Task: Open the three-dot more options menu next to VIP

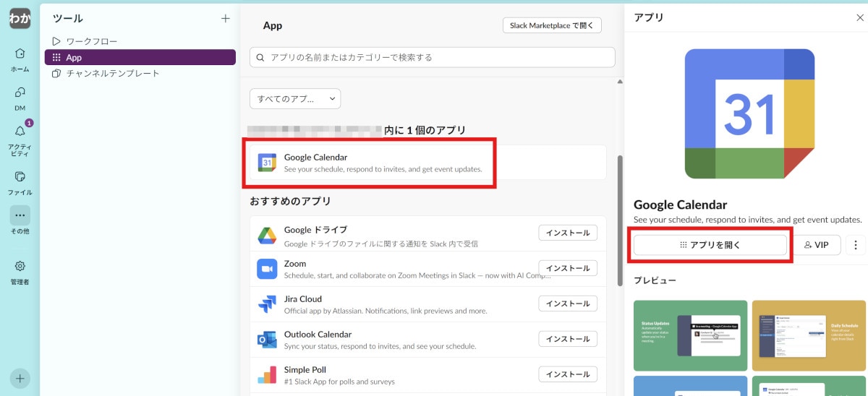Action: coord(855,245)
